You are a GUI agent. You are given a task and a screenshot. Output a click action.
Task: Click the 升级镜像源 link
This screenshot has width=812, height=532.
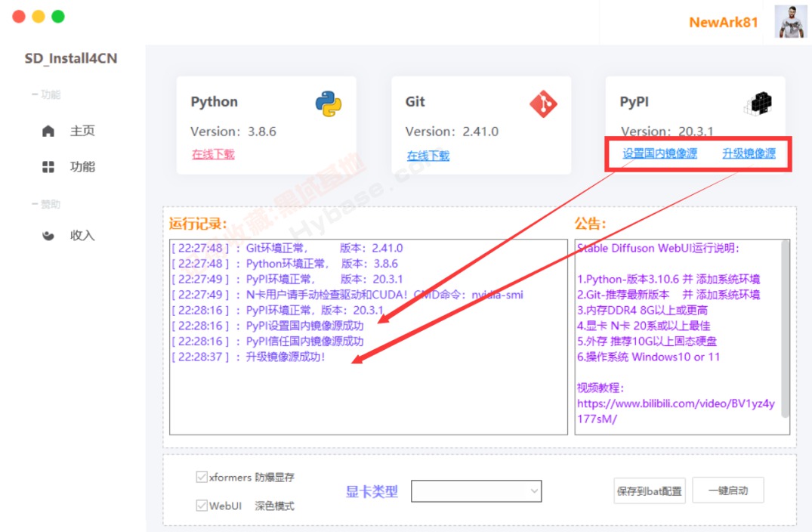click(749, 153)
